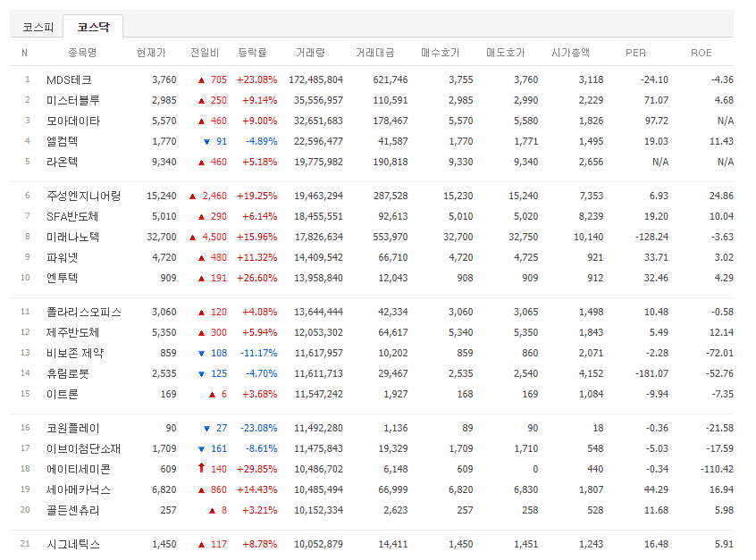Screen dimensions: 756x560
Task: Click the PER column header
Action: (635, 53)
